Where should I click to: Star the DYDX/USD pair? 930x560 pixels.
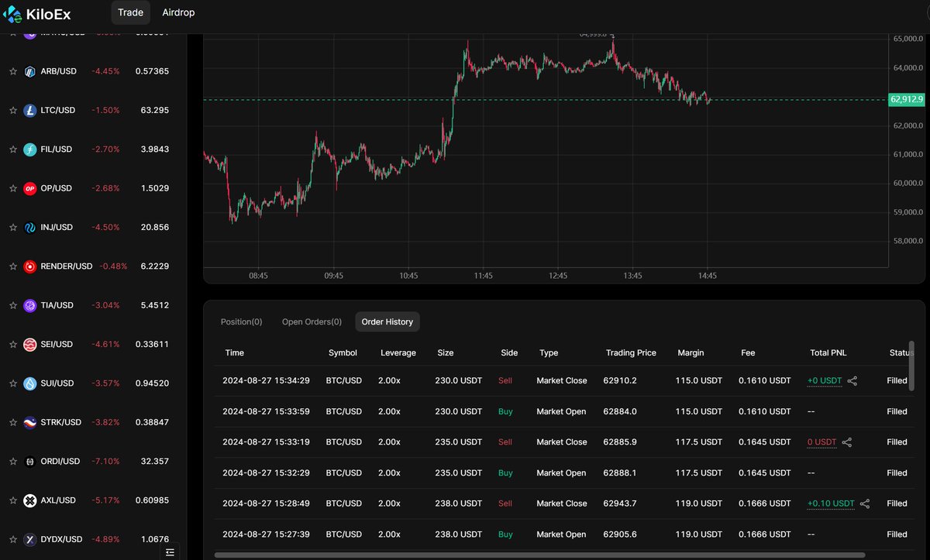(x=12, y=539)
